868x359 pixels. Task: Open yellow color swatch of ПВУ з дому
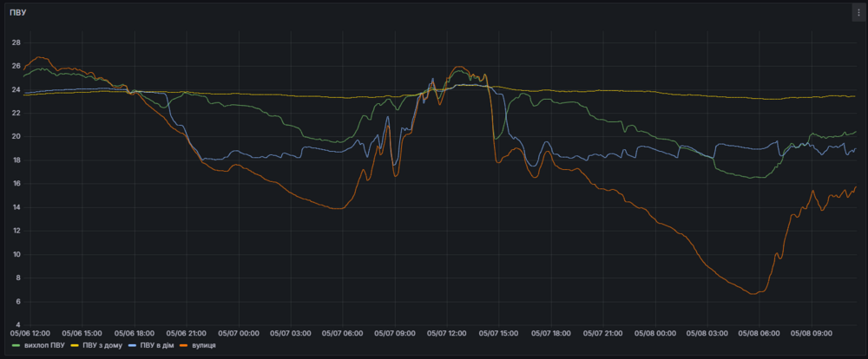coord(76,345)
